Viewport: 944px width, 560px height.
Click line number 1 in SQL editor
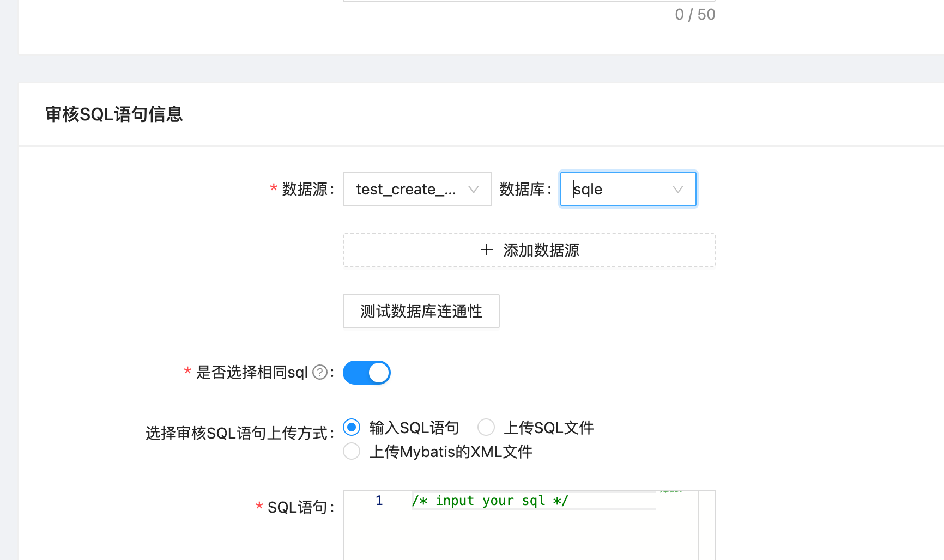pyautogui.click(x=379, y=501)
